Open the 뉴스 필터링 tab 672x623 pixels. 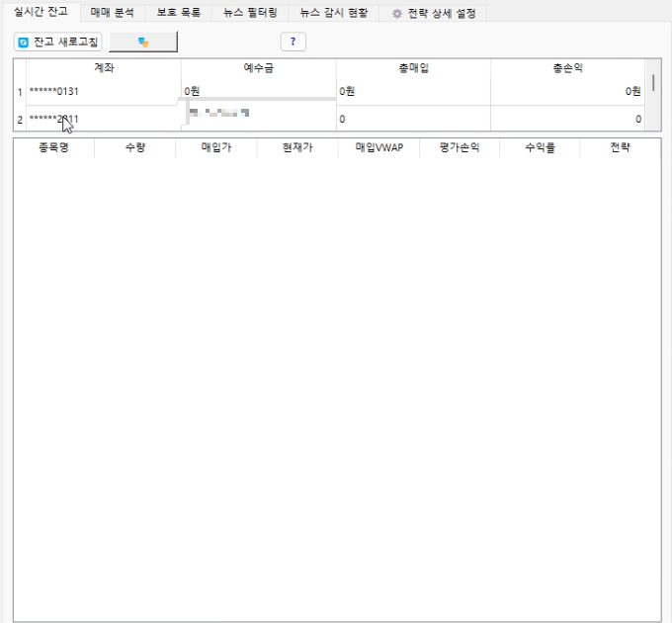click(250, 13)
